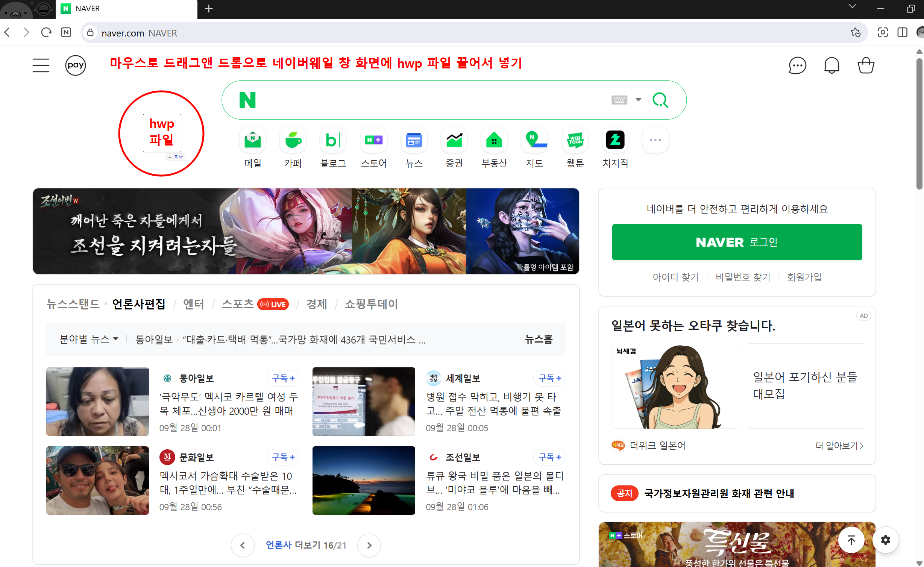Viewport: 924px width, 567px height.
Task: Expand the search box autocomplete arrow
Action: point(638,100)
